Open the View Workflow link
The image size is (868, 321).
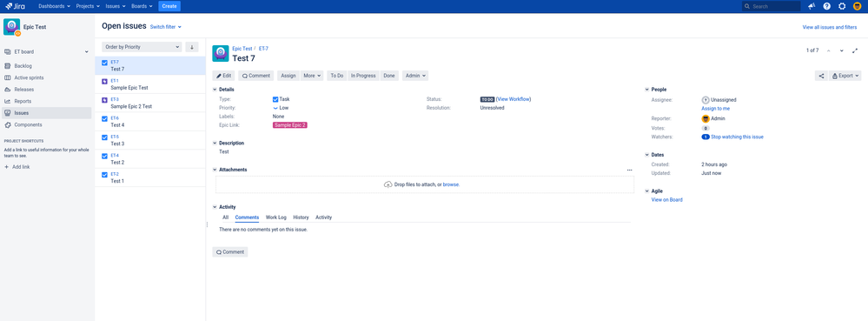514,99
